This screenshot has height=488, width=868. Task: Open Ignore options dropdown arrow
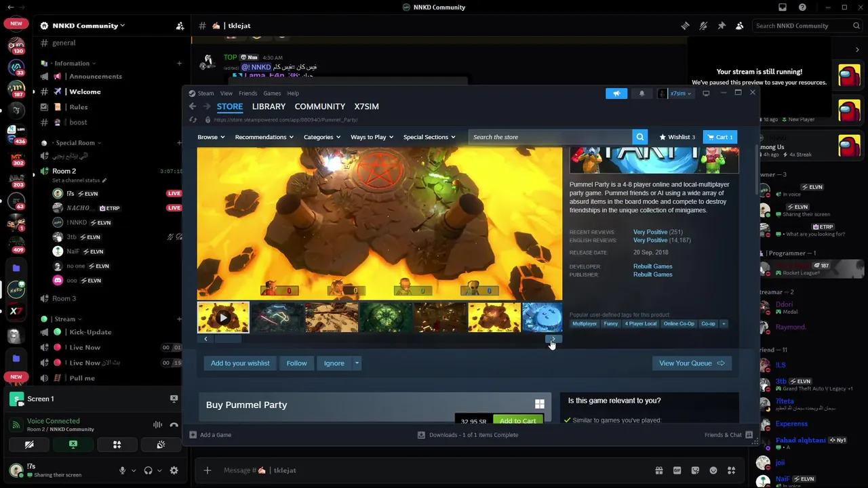(x=357, y=363)
